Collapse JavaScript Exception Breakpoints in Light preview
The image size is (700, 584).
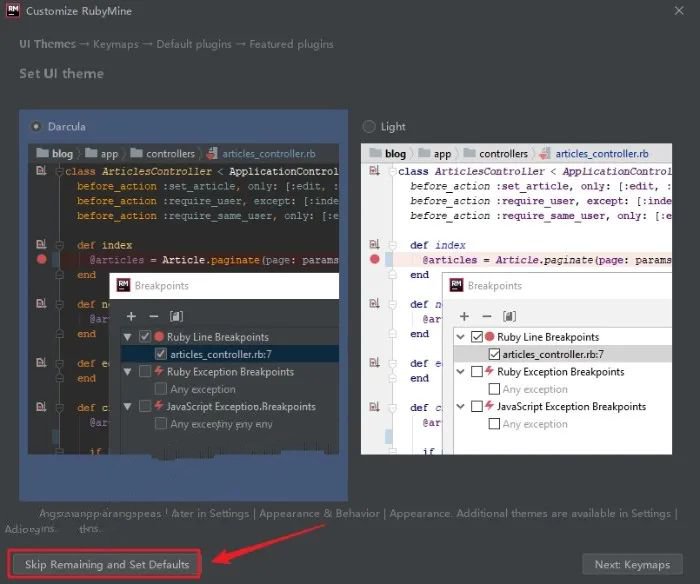coord(460,407)
